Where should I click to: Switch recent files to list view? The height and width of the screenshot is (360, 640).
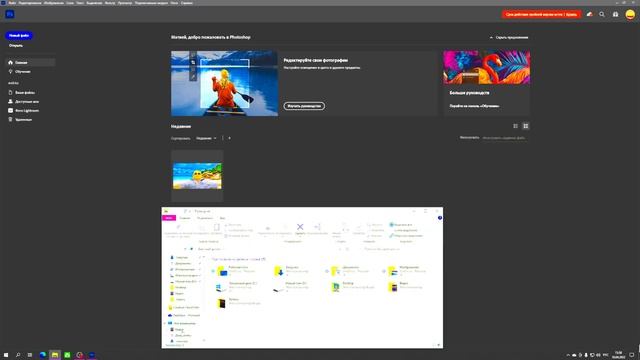pos(516,126)
